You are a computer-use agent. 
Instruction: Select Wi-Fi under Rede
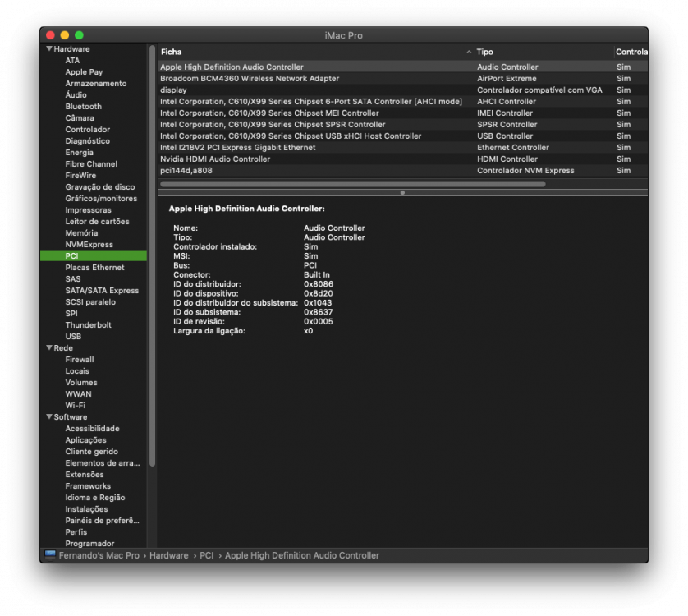pos(75,405)
